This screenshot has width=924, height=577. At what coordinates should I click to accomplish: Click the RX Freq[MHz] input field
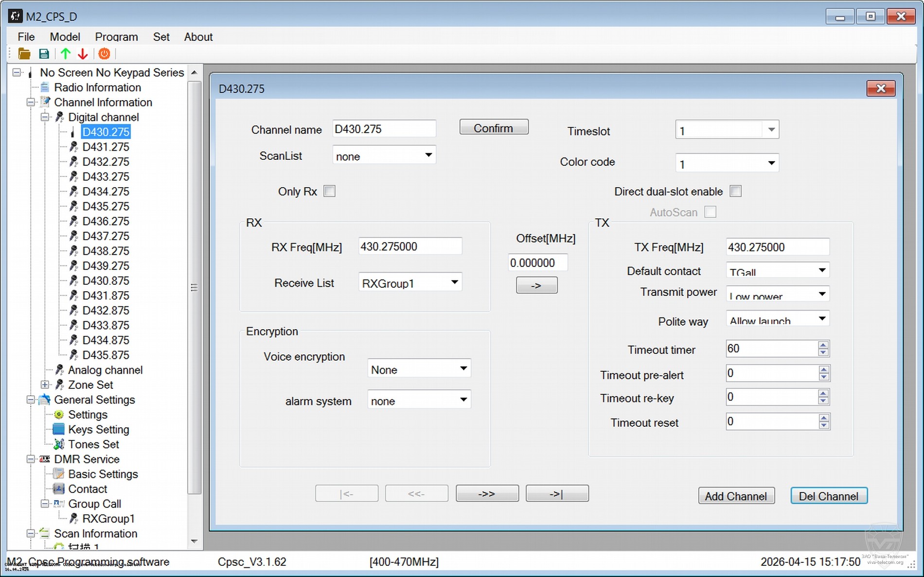tap(409, 247)
